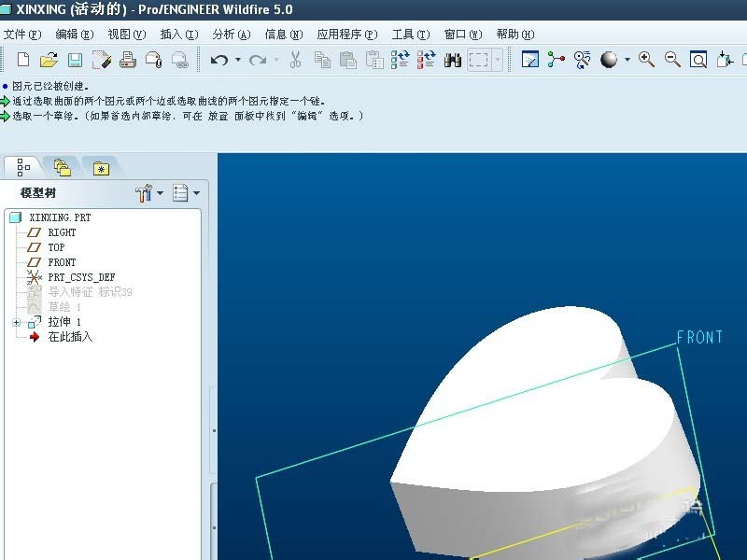Expand the 拉伸 1 feature node
The width and height of the screenshot is (747, 560).
[16, 323]
